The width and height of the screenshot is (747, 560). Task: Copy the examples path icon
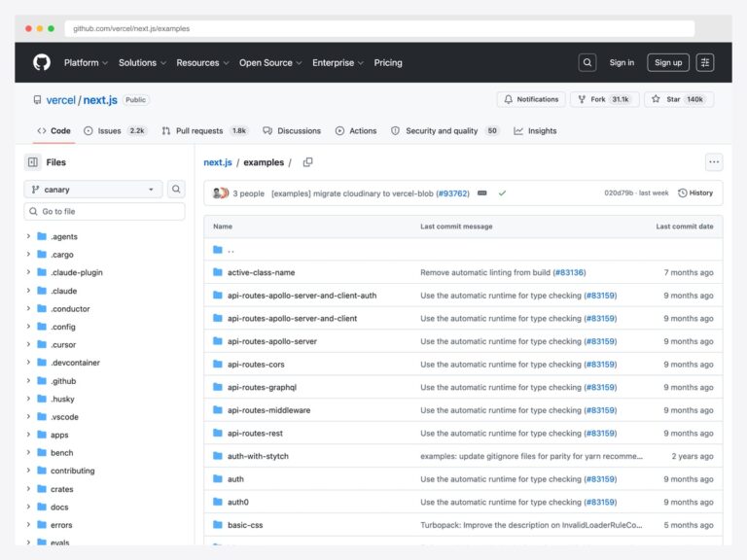pos(307,162)
